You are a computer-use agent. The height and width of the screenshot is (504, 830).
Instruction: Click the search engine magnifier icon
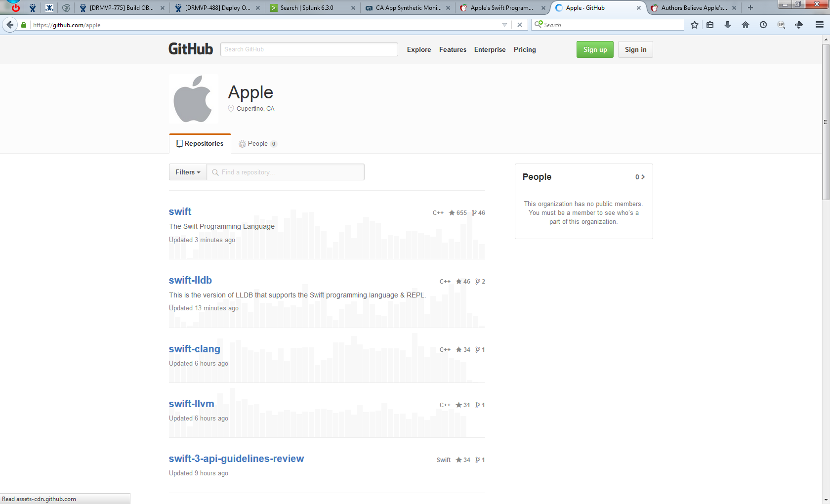[539, 24]
